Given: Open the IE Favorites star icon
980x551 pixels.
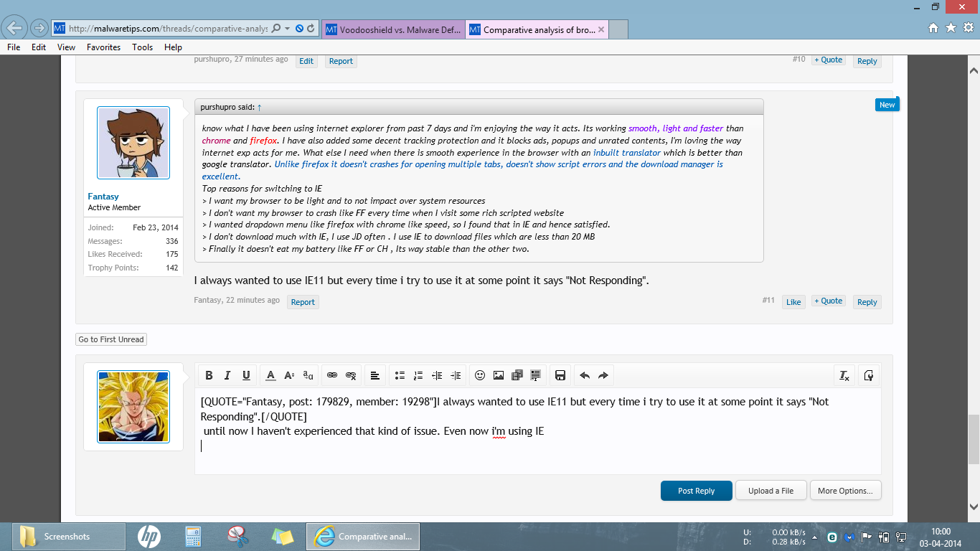Looking at the screenshot, I should pyautogui.click(x=951, y=28).
